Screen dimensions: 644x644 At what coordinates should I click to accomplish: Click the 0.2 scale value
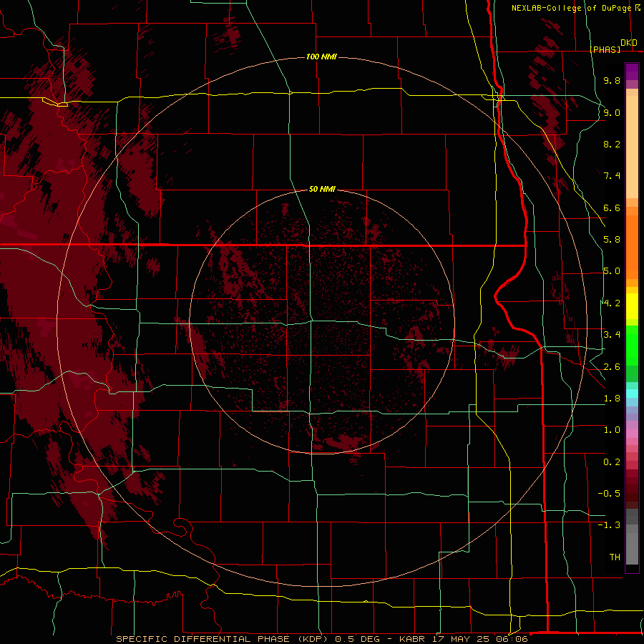point(612,462)
